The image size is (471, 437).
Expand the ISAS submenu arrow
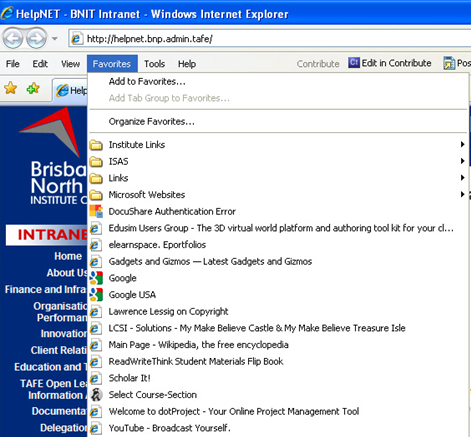point(462,161)
